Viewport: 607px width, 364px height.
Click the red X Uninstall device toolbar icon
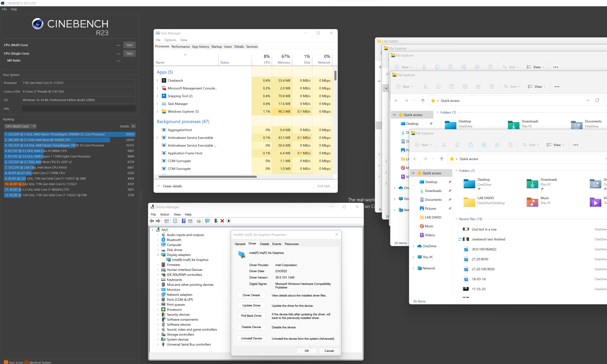(222, 221)
